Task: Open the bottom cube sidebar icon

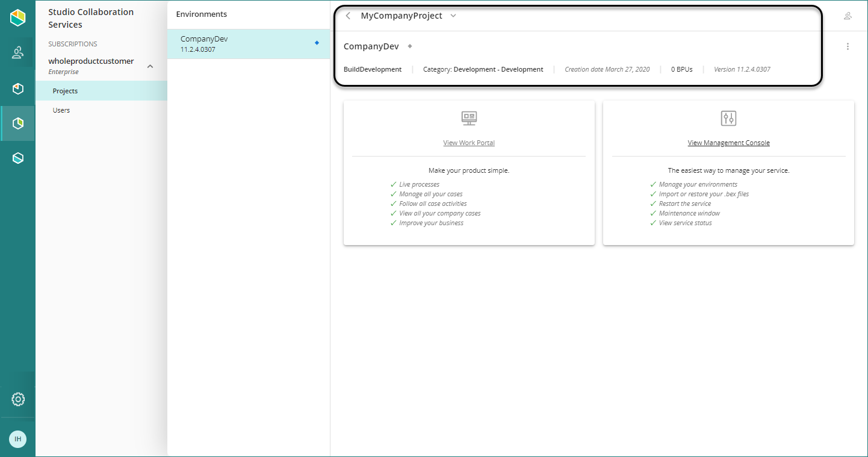Action: [18, 158]
